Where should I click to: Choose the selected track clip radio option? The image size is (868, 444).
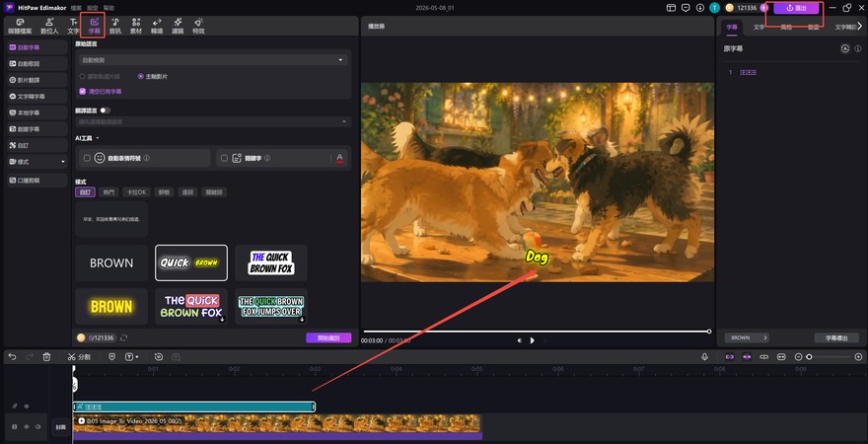(x=83, y=76)
